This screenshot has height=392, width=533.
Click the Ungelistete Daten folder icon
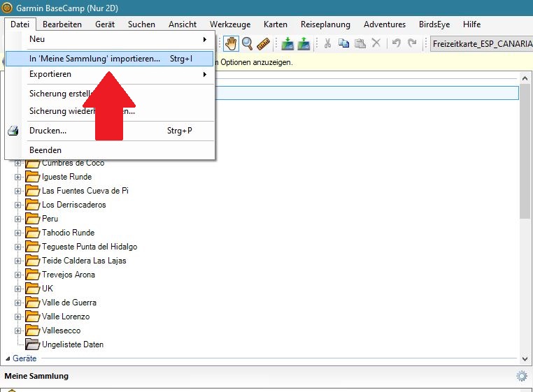tap(33, 344)
